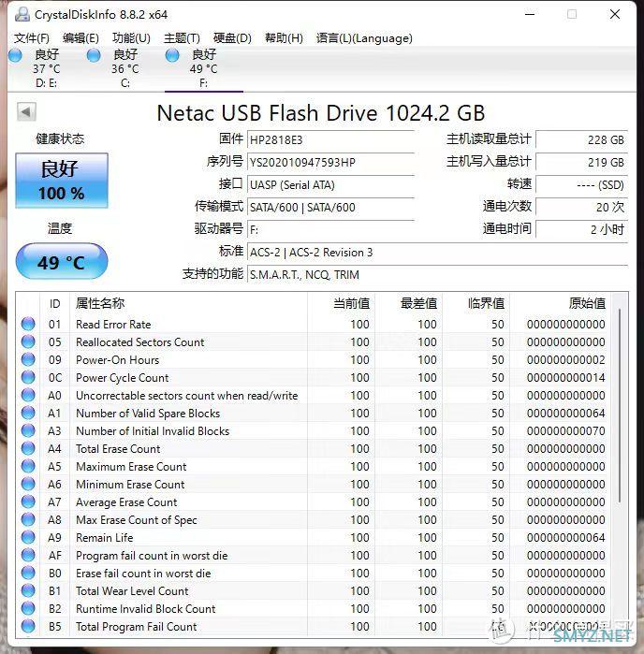Open the 语言(L)(Language) menu
This screenshot has width=644, height=654.
point(364,38)
